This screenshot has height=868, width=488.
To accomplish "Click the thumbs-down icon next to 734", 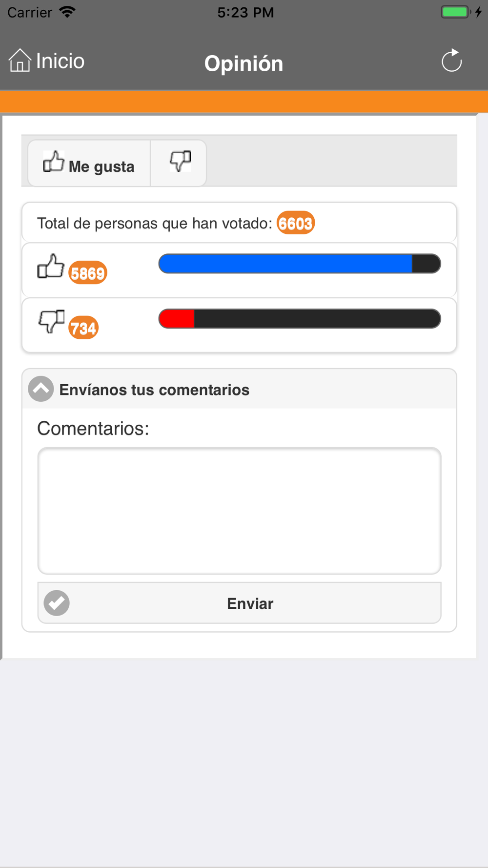I will coord(51,321).
